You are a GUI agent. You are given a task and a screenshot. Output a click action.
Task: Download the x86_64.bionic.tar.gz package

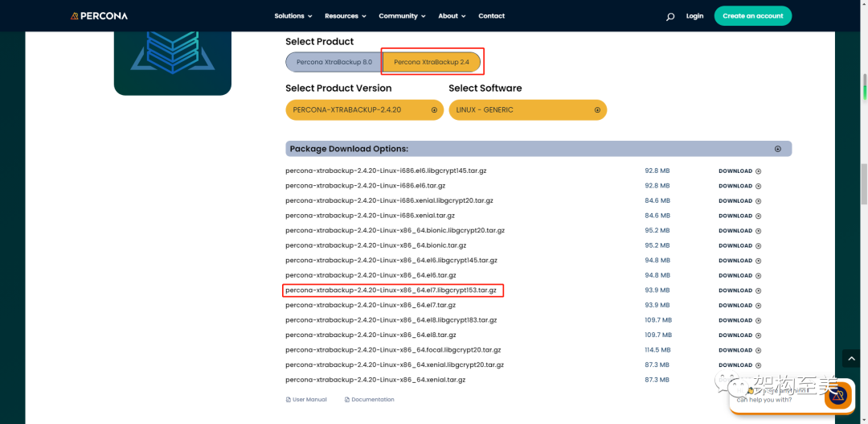[x=739, y=245]
